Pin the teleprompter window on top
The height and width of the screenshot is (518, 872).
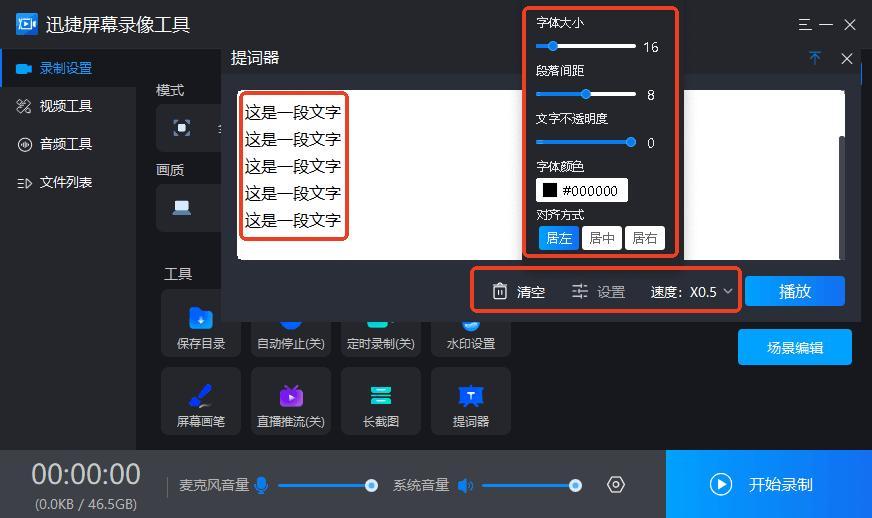pyautogui.click(x=815, y=58)
